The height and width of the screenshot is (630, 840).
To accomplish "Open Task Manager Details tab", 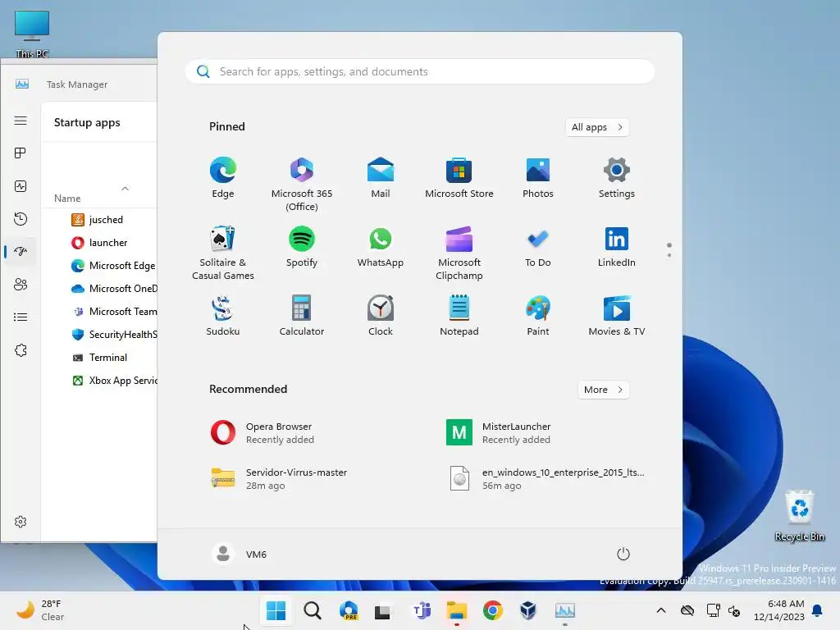I will [x=21, y=317].
